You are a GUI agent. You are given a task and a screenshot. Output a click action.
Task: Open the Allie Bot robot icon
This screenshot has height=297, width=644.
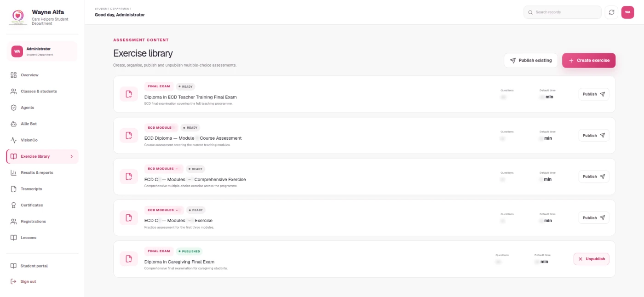click(x=14, y=124)
